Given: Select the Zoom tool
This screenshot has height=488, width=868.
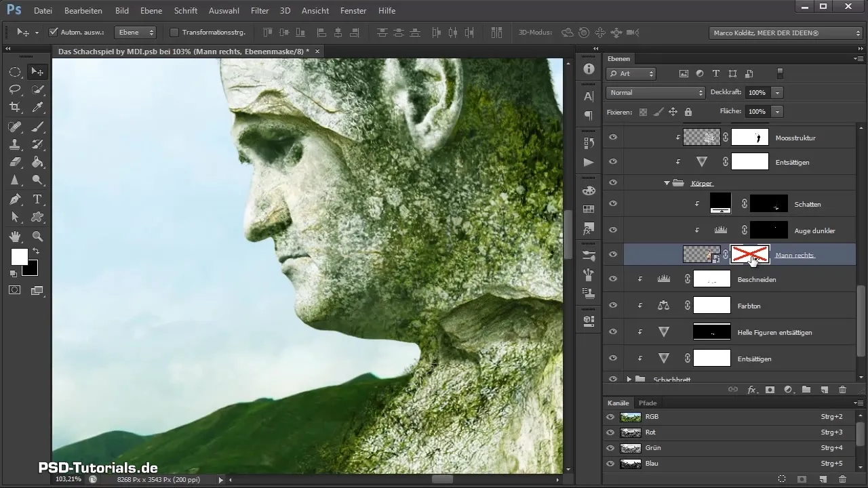Looking at the screenshot, I should pyautogui.click(x=38, y=237).
